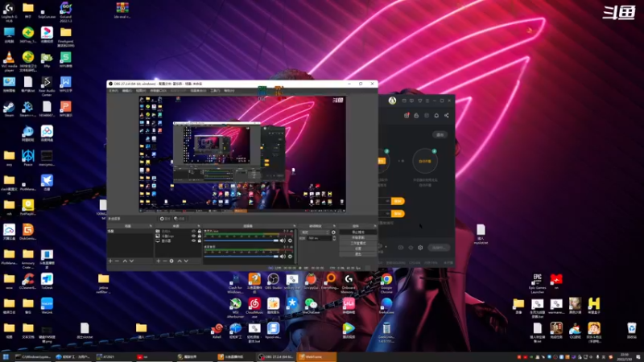Open transition properties gear in Scene Transitions
The image size is (644, 362).
(x=333, y=232)
